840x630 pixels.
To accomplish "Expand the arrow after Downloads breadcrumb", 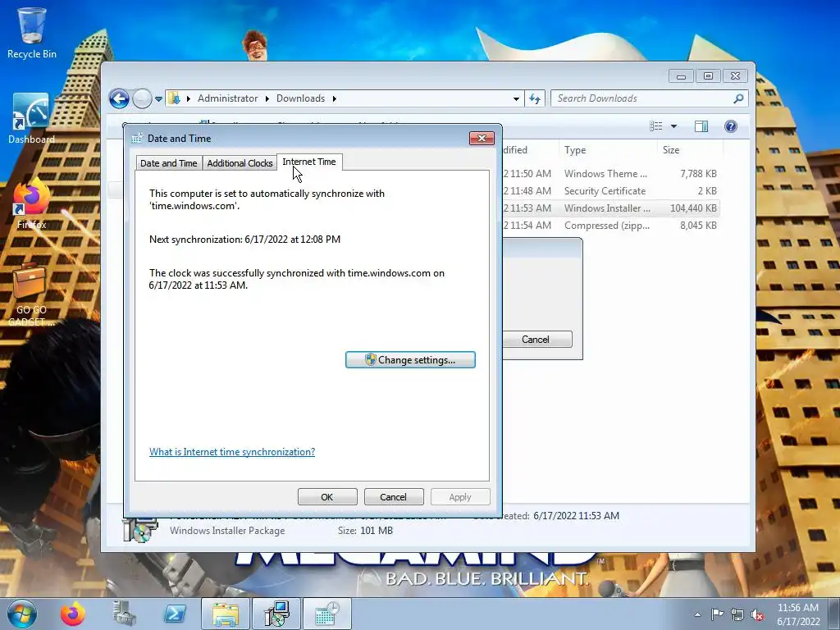I will click(335, 98).
